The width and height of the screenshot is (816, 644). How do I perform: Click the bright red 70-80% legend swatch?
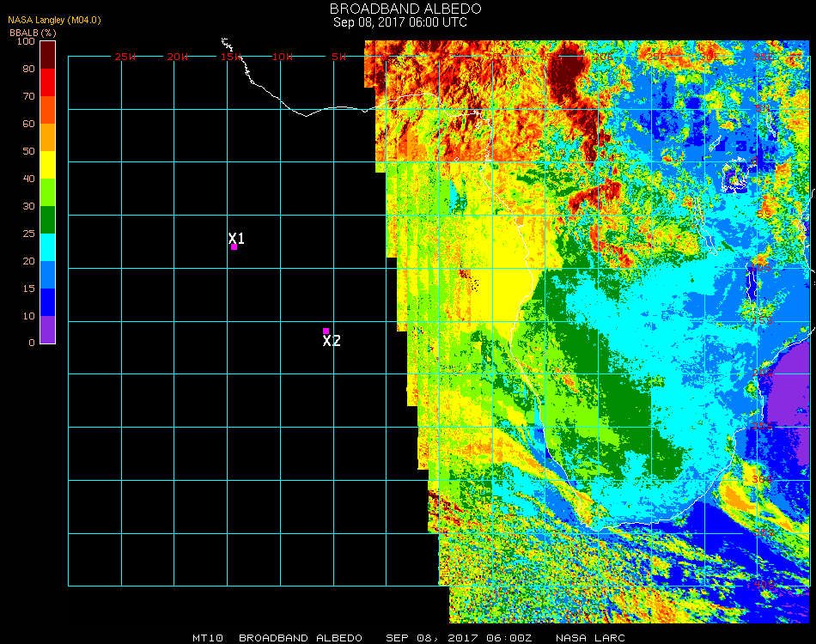point(48,82)
